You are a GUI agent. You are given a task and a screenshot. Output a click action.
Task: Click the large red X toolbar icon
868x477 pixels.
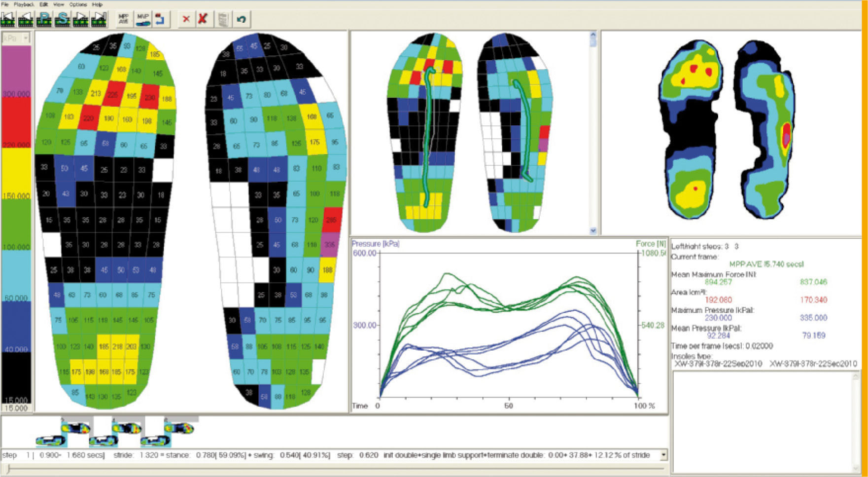tap(202, 19)
